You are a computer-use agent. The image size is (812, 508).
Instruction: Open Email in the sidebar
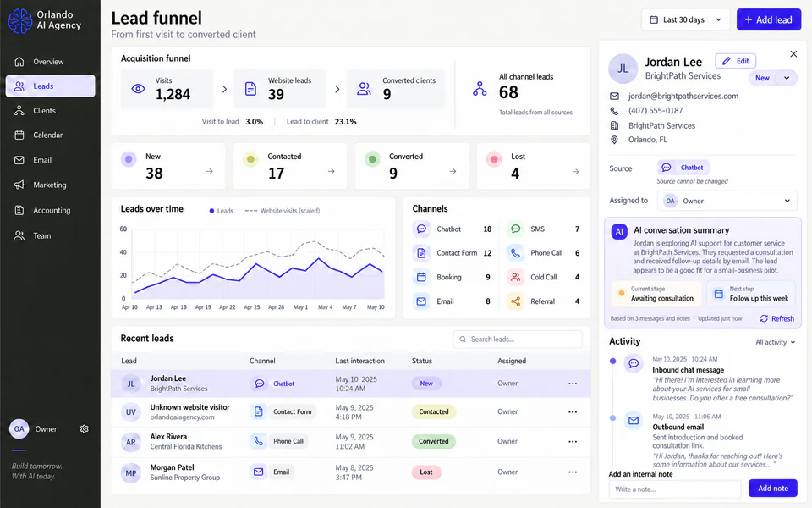coord(50,160)
